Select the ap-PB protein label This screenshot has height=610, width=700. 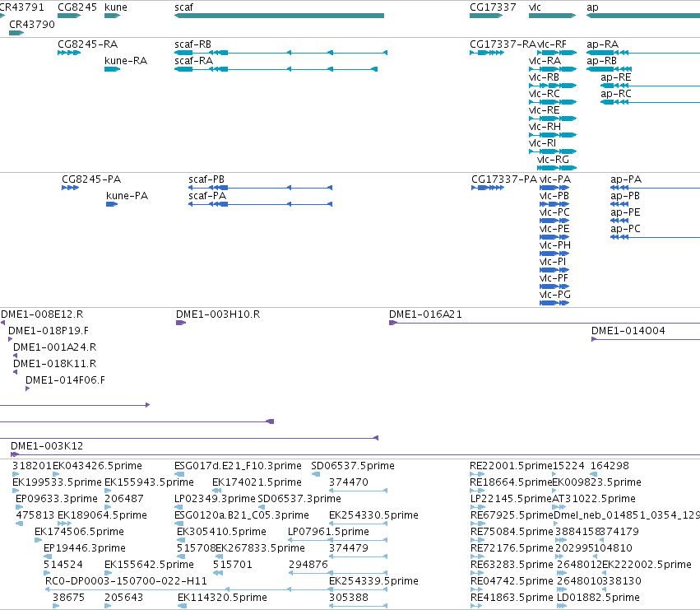point(625,196)
